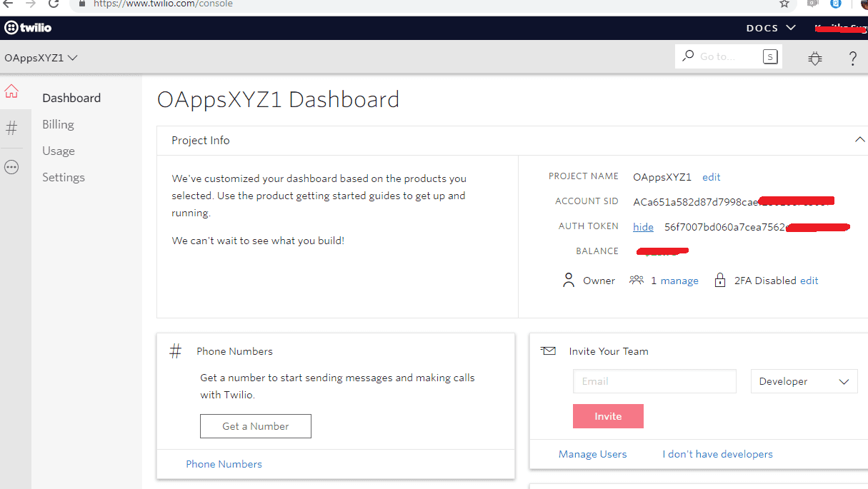Open the home icon in left rail
The image size is (868, 489).
click(x=11, y=91)
